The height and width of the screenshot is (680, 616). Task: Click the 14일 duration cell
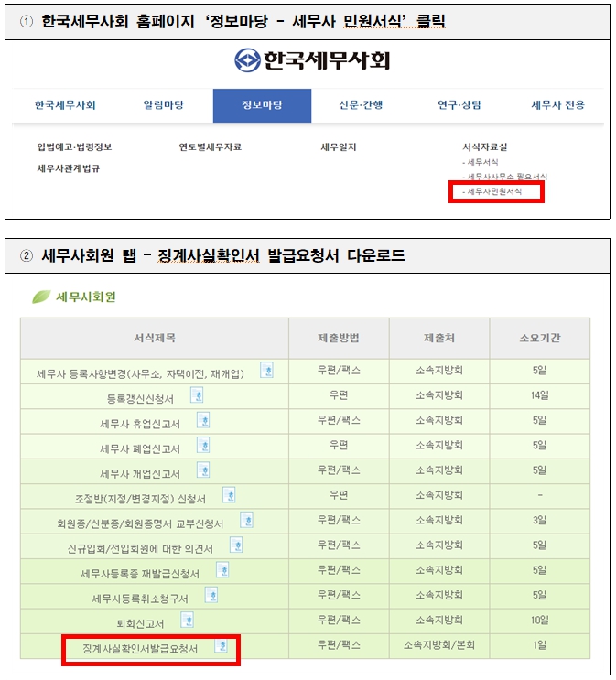coord(540,395)
